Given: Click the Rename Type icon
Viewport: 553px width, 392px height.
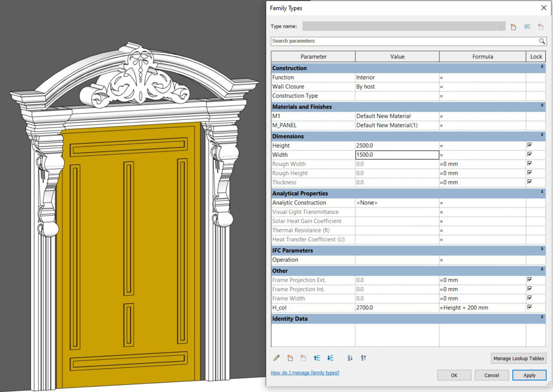Looking at the screenshot, I should click(x=527, y=27).
